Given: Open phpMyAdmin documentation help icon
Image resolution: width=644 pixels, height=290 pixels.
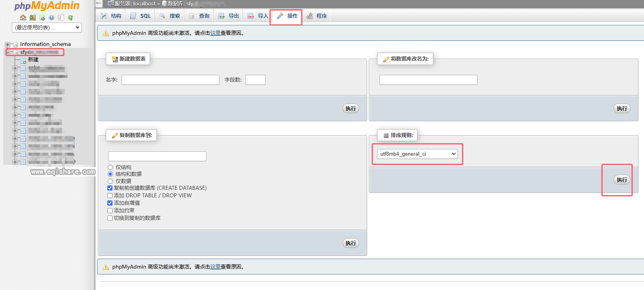Looking at the screenshot, I should (x=51, y=17).
